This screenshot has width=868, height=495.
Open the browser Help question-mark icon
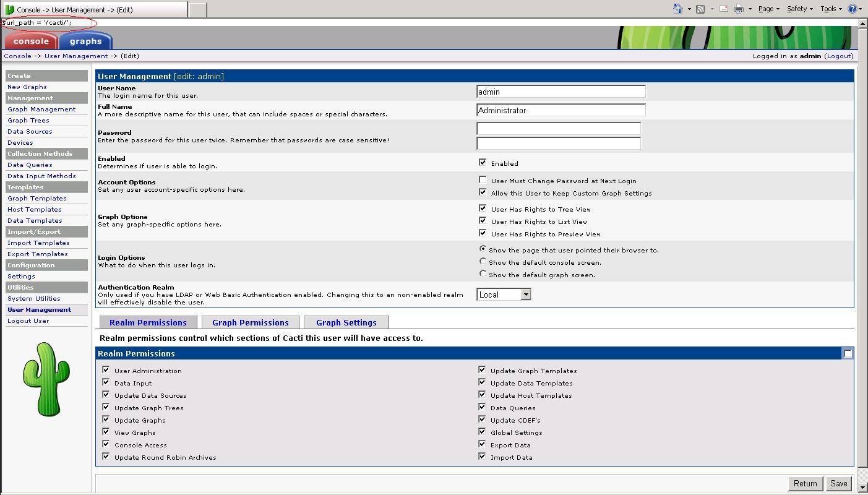(852, 9)
